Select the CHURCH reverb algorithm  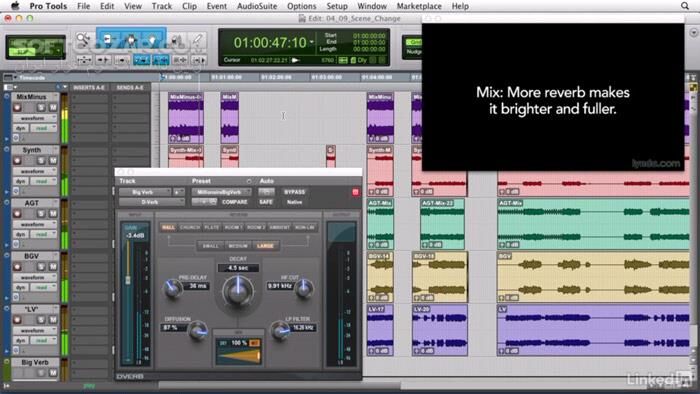point(190,228)
